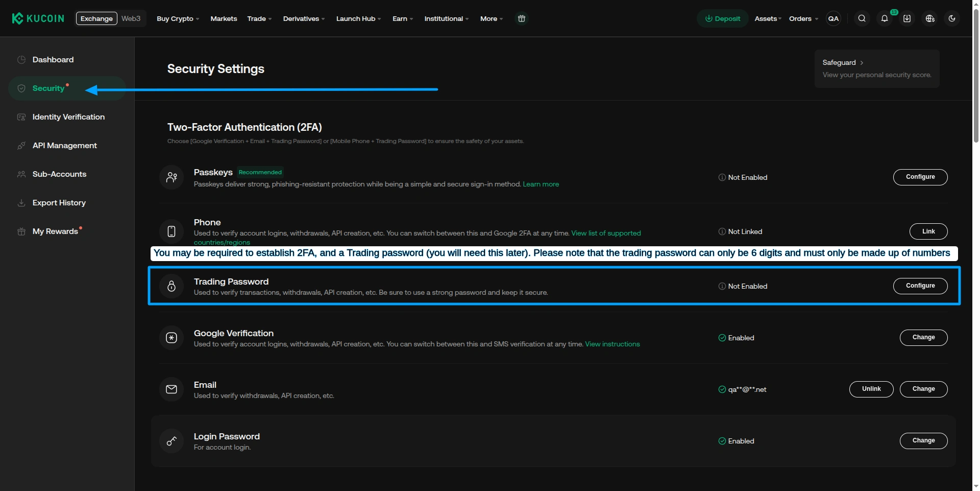Open the gift rewards icon in top nav
The width and height of the screenshot is (980, 491).
click(x=521, y=18)
